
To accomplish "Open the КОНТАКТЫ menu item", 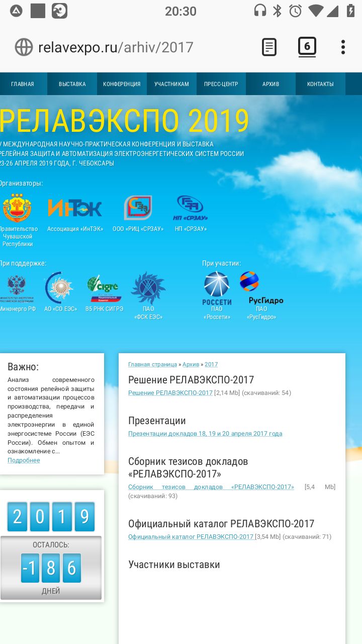I will click(x=320, y=84).
